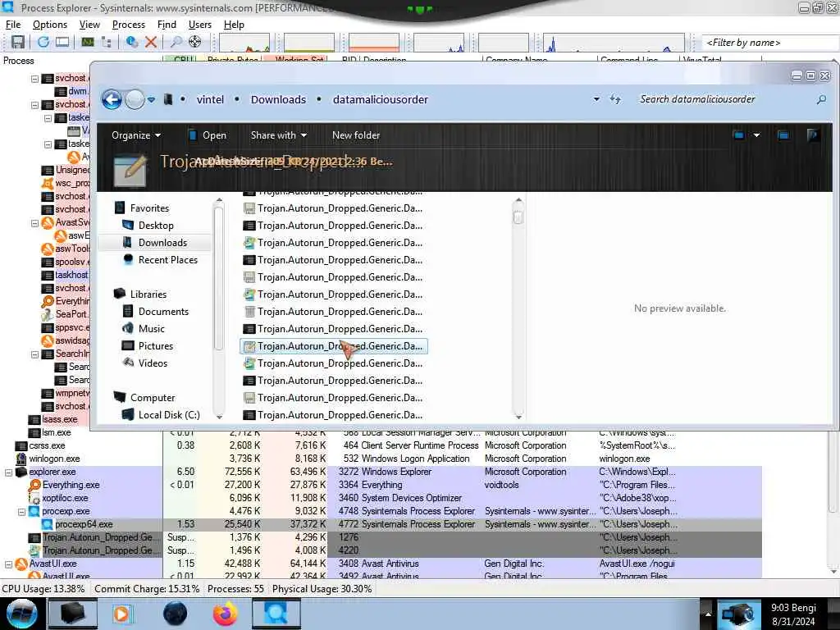Collapse the explorer.exe process tree node

(x=8, y=472)
